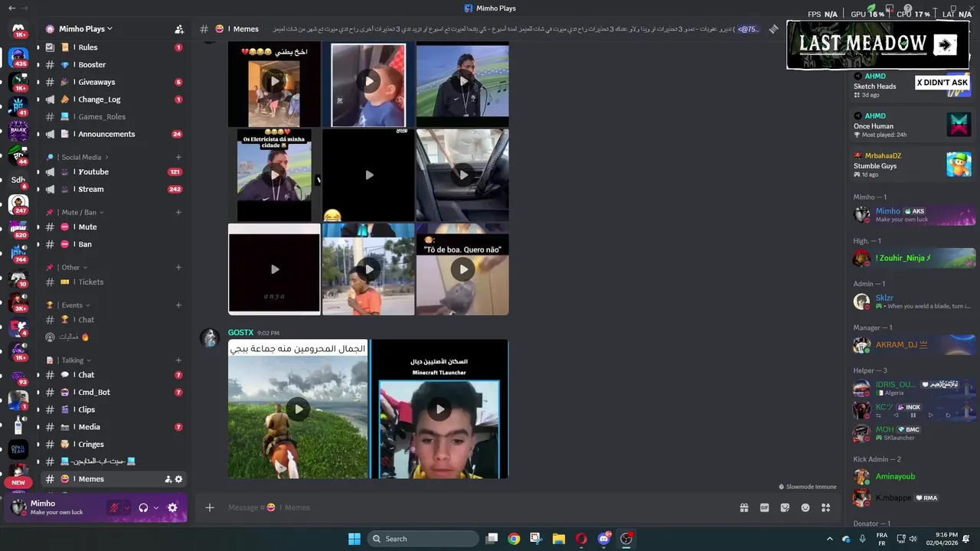Open the OPKIL TEAM server icon
Viewport: 980px width, 551px height.
18,449
